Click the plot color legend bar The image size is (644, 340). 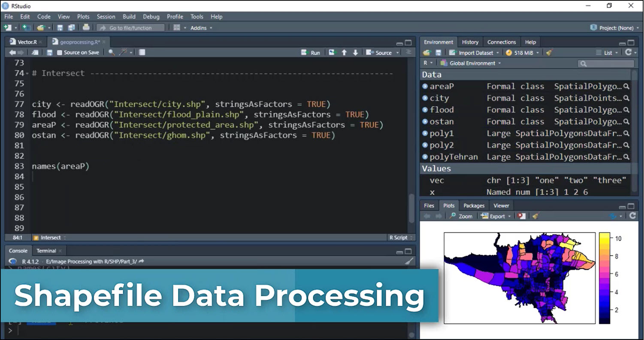(x=605, y=278)
